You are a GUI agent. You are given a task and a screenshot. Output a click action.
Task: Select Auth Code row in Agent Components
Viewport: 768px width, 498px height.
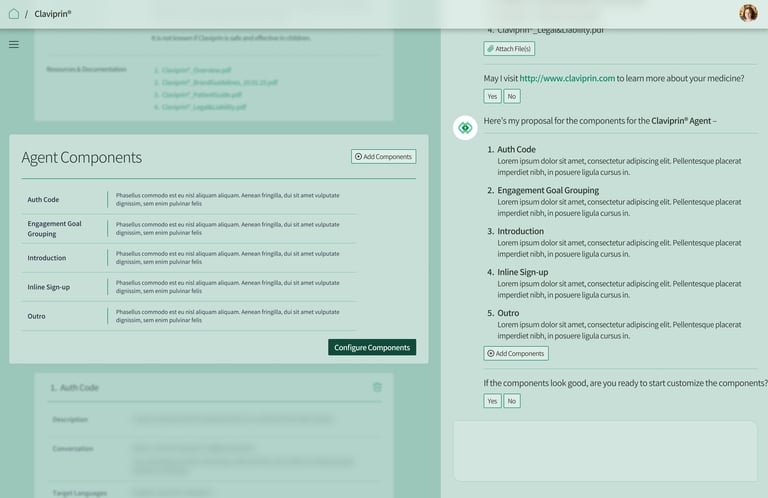[189, 199]
